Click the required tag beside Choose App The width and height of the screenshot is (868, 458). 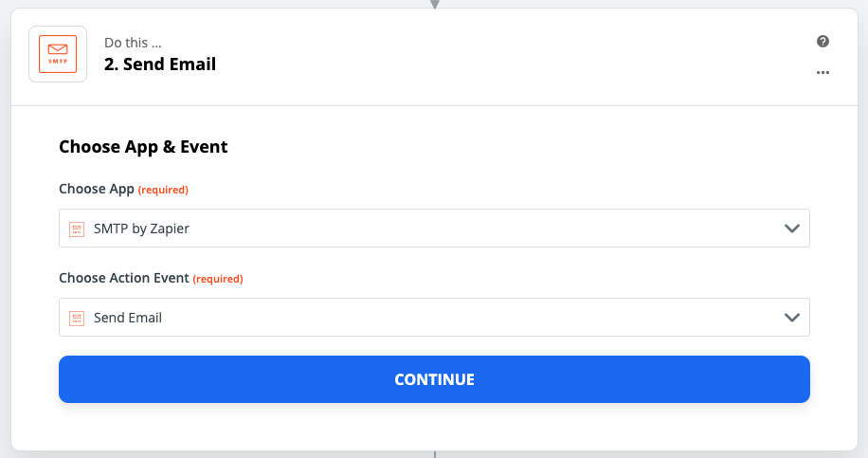coord(163,190)
